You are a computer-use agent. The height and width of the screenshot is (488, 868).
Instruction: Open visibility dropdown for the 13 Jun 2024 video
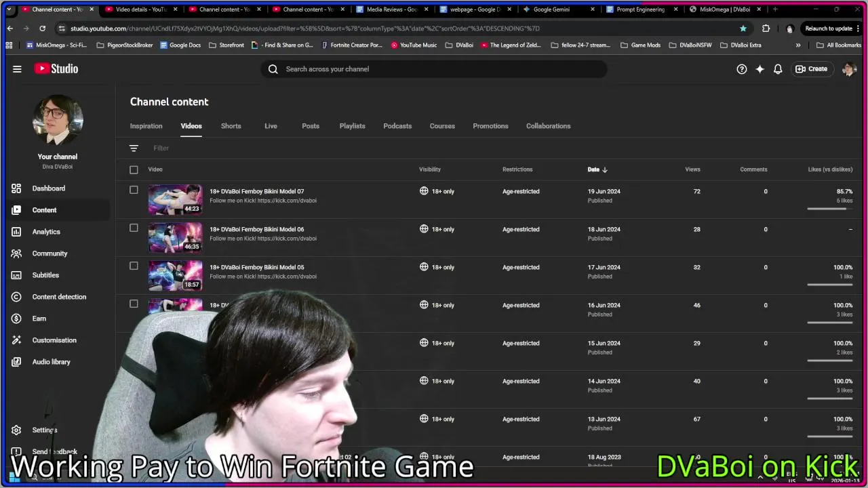pyautogui.click(x=437, y=419)
